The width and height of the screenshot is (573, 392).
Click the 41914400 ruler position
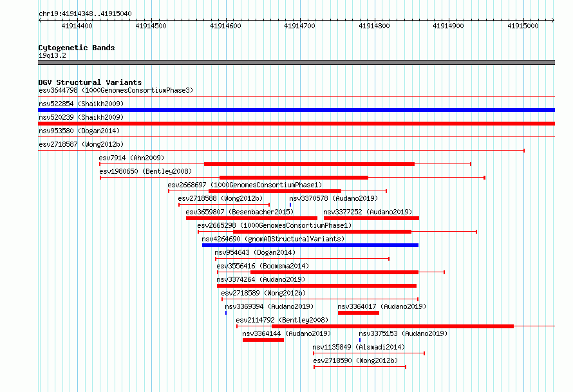[x=77, y=26]
